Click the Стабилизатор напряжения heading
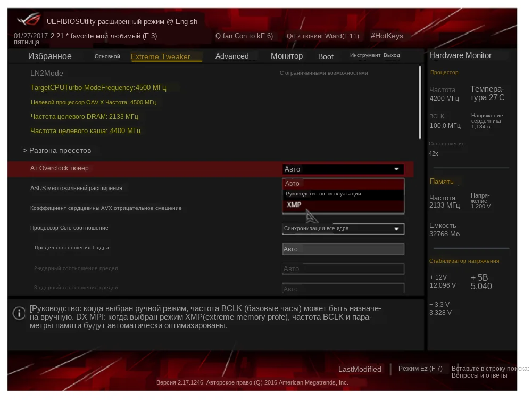The image size is (532, 400). click(x=464, y=261)
